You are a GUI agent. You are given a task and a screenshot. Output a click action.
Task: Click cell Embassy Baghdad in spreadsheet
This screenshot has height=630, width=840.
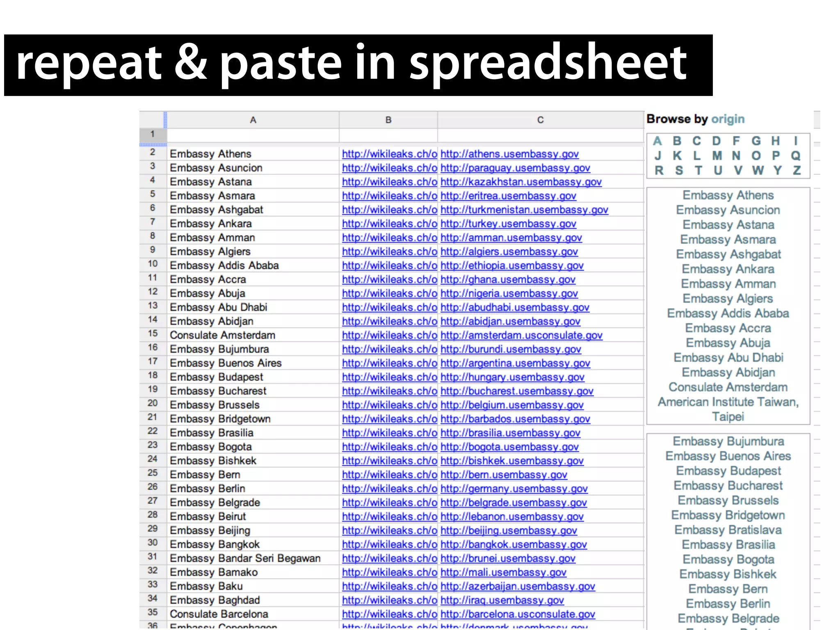pos(253,600)
